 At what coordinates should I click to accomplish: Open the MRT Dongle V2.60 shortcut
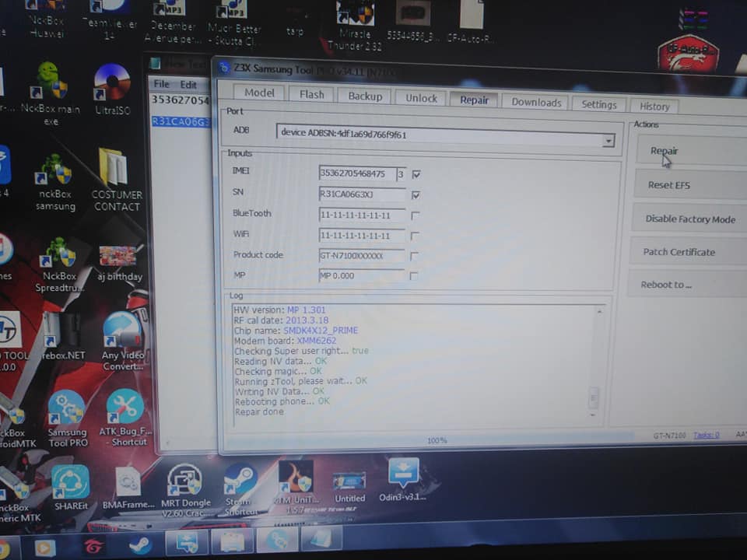click(186, 491)
